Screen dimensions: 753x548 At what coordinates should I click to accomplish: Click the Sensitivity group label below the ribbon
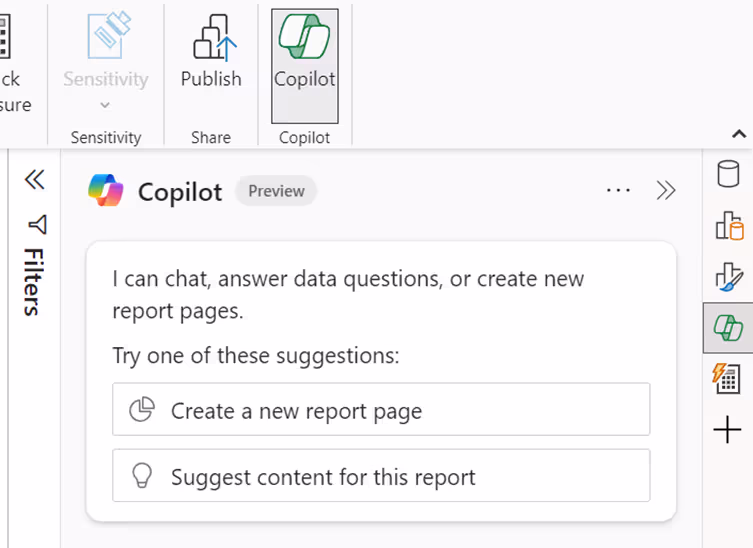(x=106, y=138)
